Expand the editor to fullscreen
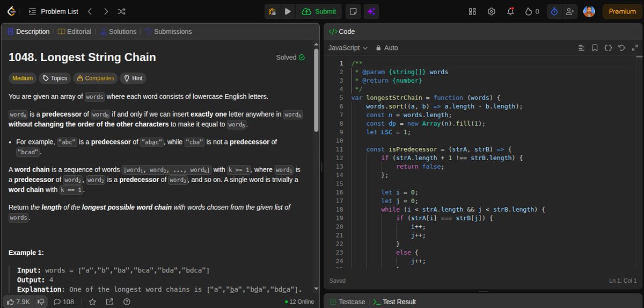 635,48
